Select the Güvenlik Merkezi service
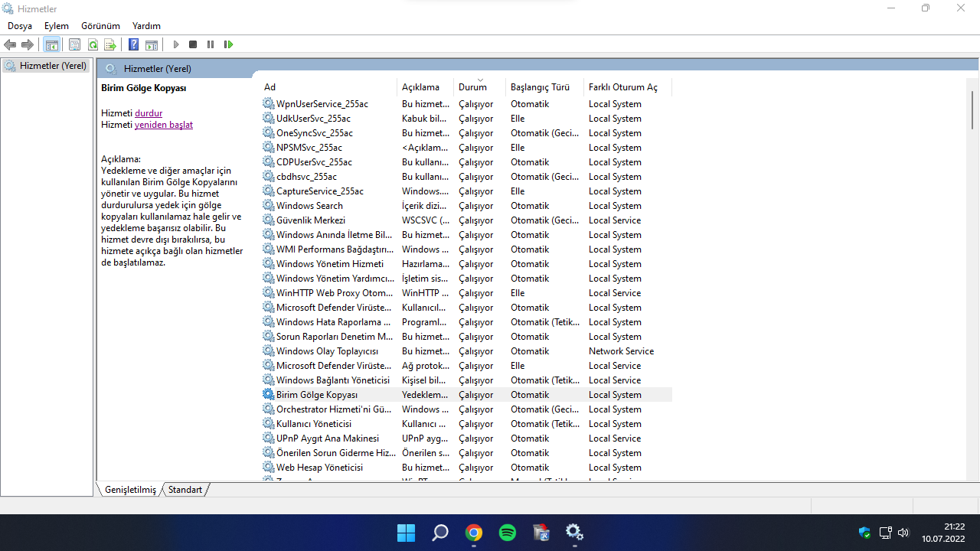The height and width of the screenshot is (551, 980). (x=466, y=220)
